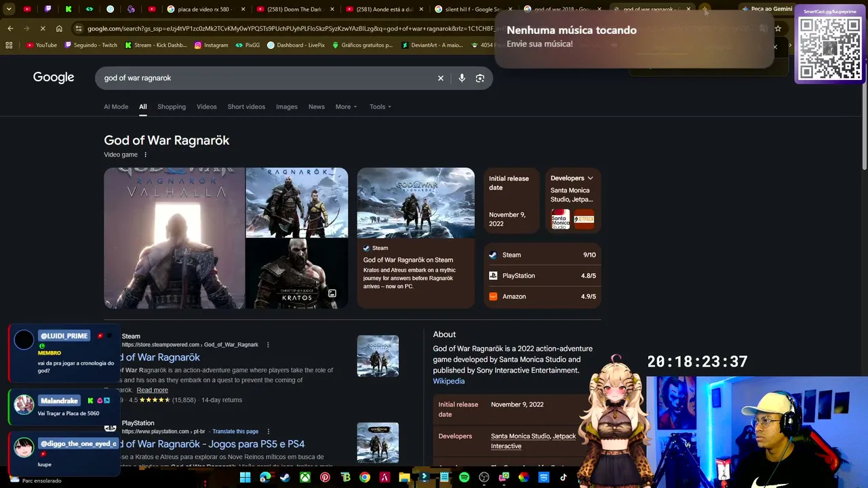The height and width of the screenshot is (488, 868).
Task: Click the Google logo
Action: [x=54, y=77]
